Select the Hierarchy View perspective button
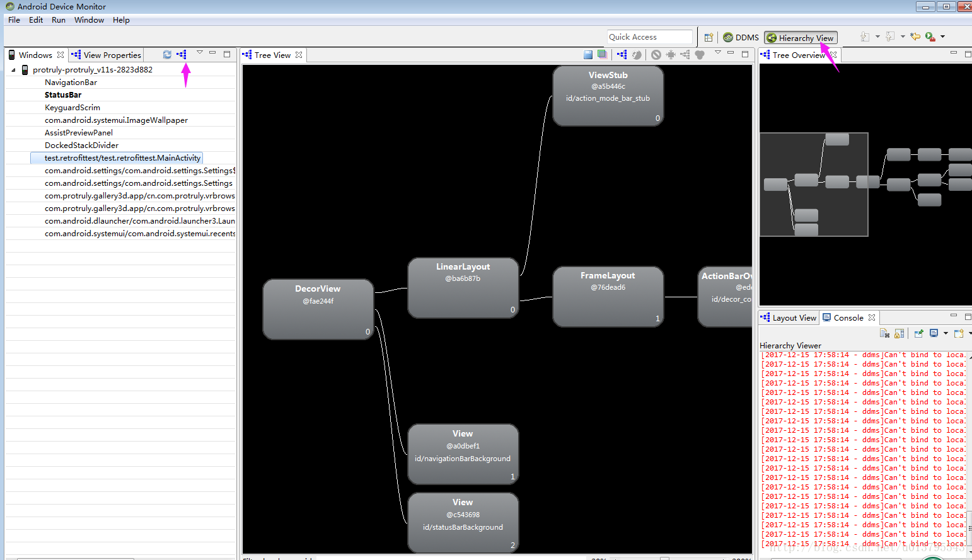Viewport: 972px width, 560px height. [x=801, y=38]
